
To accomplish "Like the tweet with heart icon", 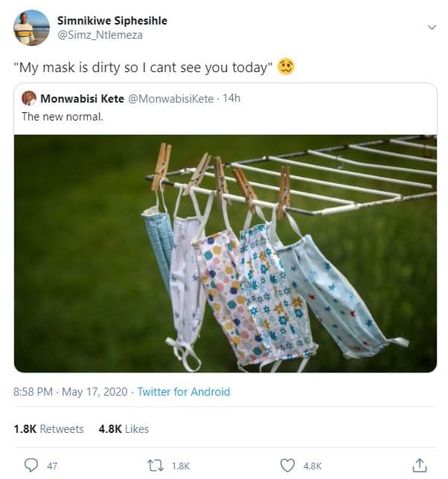I will click(x=287, y=465).
